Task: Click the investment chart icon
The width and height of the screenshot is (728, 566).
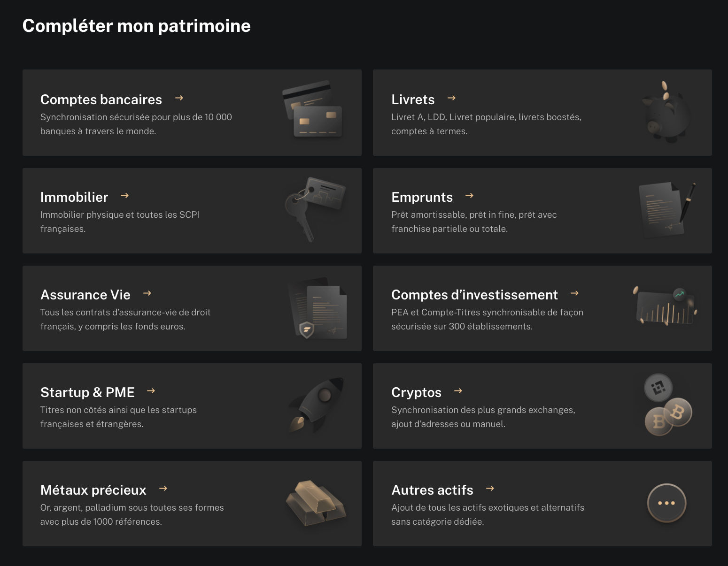Action: (x=665, y=306)
